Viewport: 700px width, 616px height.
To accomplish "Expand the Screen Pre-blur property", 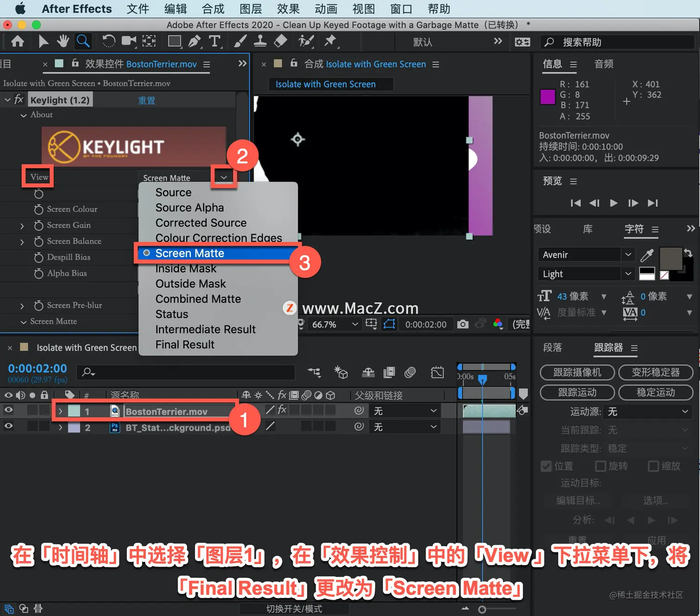I will pos(22,306).
